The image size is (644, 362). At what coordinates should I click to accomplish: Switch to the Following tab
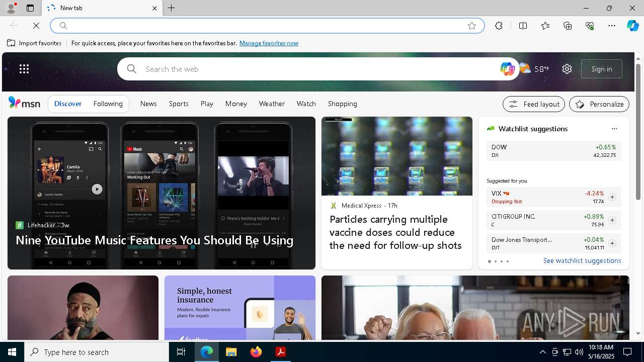click(108, 104)
